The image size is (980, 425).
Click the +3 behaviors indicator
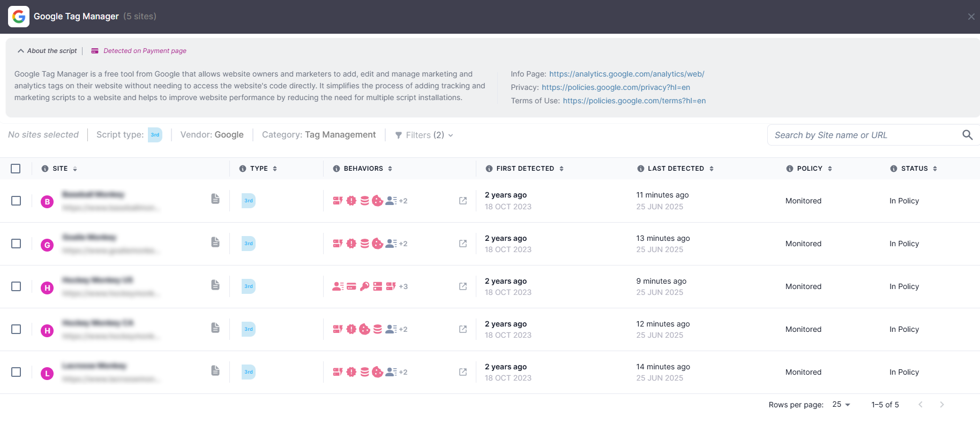click(x=403, y=286)
